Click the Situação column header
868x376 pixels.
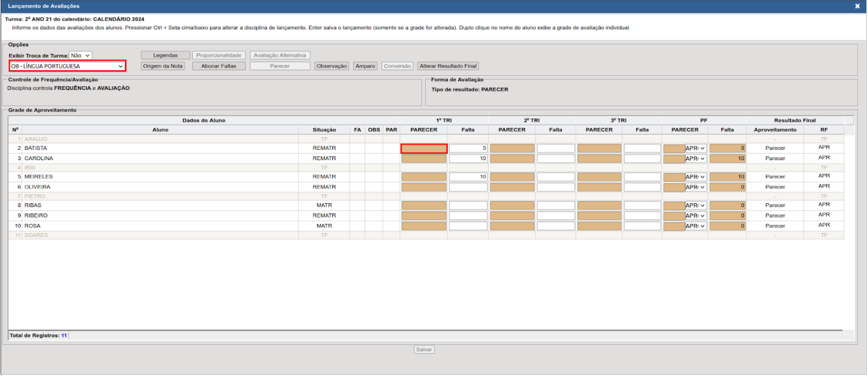pyautogui.click(x=324, y=130)
